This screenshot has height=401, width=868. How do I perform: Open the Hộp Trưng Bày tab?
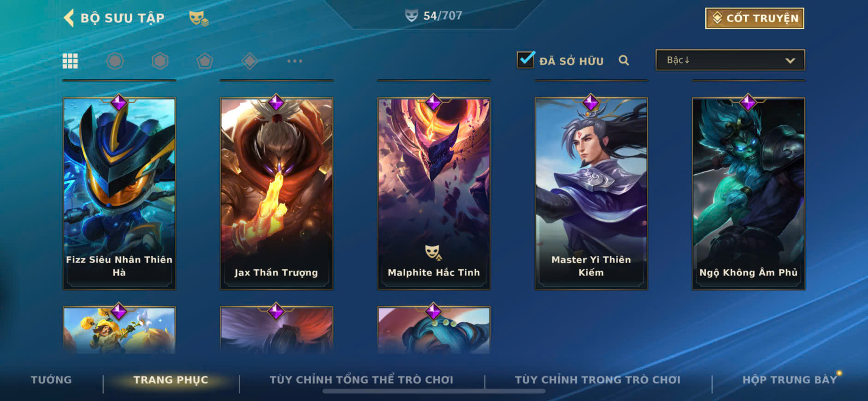pos(789,380)
